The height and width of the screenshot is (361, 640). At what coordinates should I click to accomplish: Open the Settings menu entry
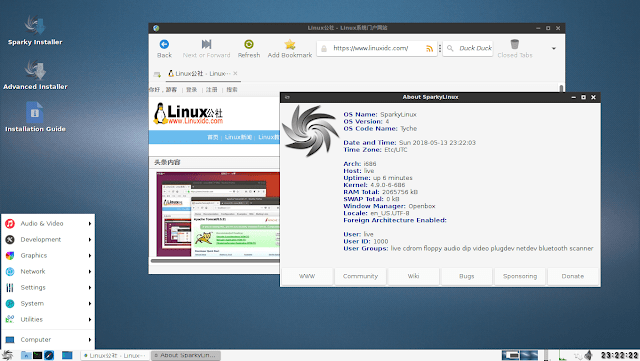click(x=48, y=287)
